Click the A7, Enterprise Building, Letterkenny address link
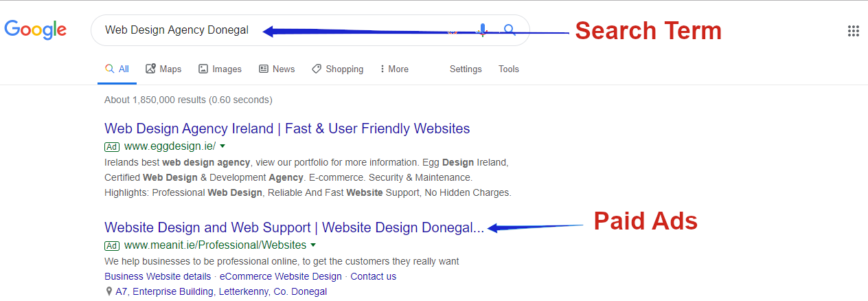 (x=221, y=291)
